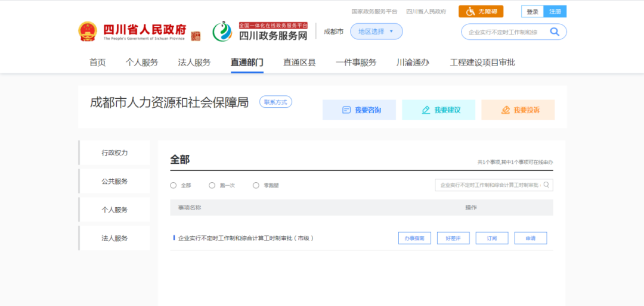The height and width of the screenshot is (306, 644).
Task: Open 行政权力 in the left sidebar
Action: [114, 153]
